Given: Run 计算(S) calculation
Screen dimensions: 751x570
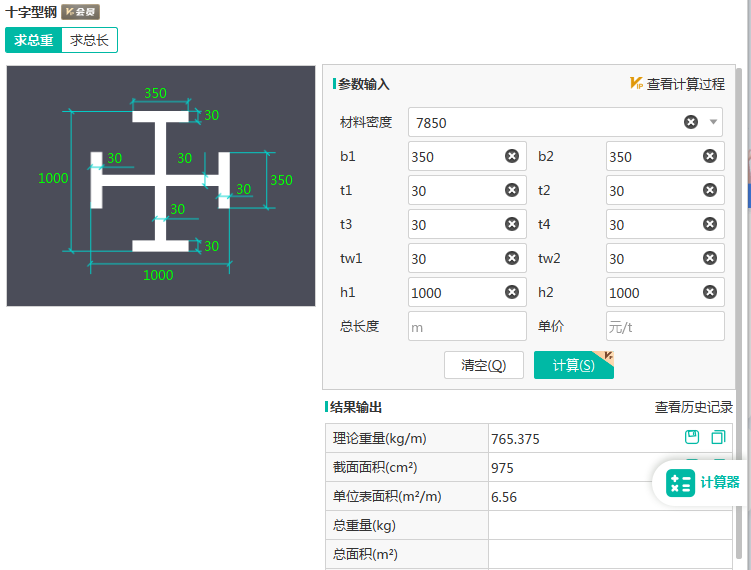Looking at the screenshot, I should pyautogui.click(x=573, y=365).
